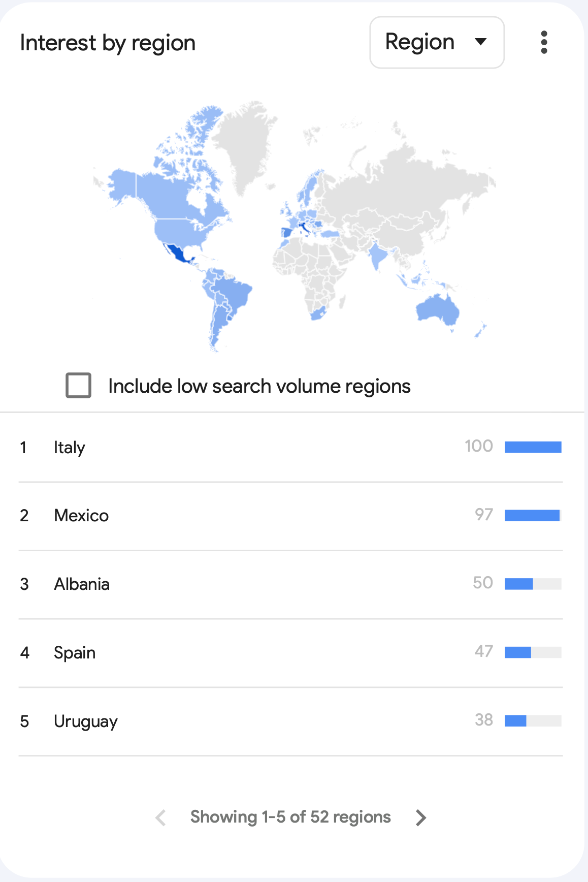
Task: Select Italy in the region list
Action: pyautogui.click(x=290, y=447)
